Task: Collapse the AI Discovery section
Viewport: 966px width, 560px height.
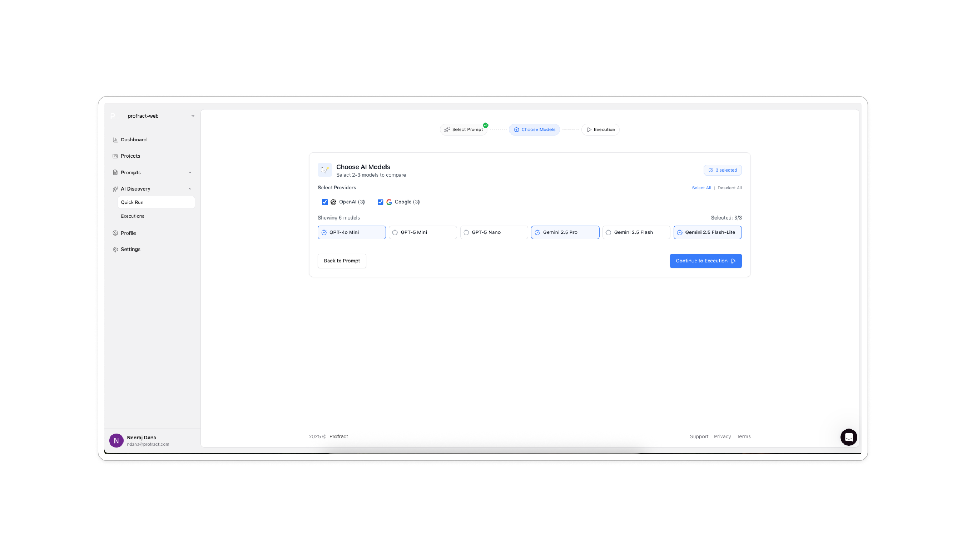Action: pyautogui.click(x=190, y=188)
